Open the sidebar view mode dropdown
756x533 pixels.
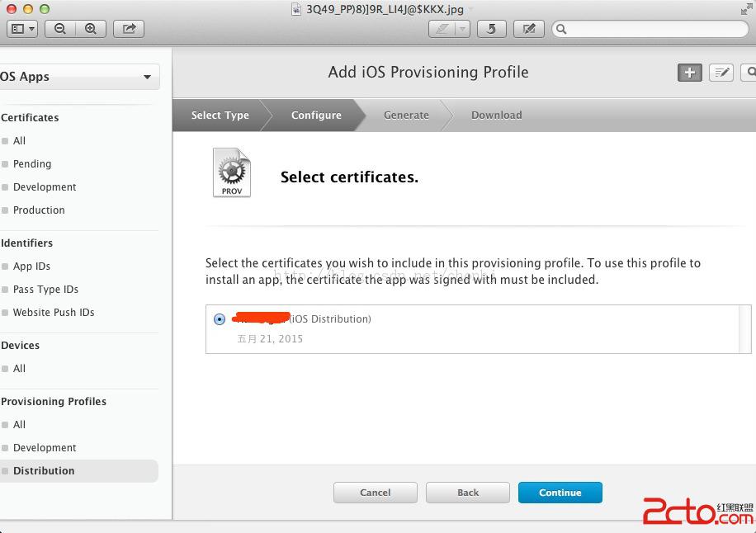[22, 29]
